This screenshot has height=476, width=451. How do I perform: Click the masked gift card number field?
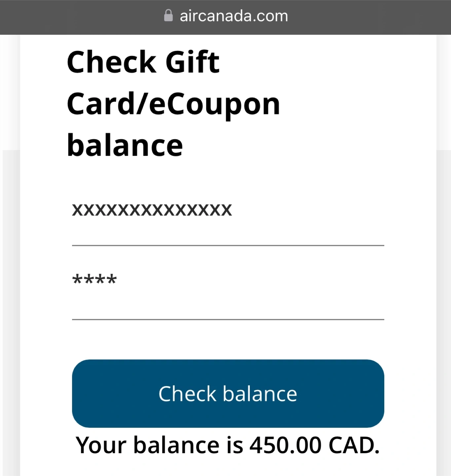pos(152,210)
